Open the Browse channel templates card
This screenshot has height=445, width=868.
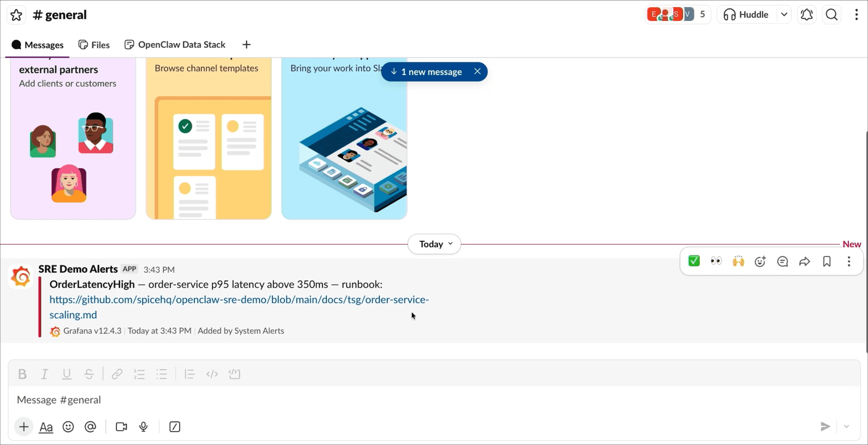(x=209, y=139)
